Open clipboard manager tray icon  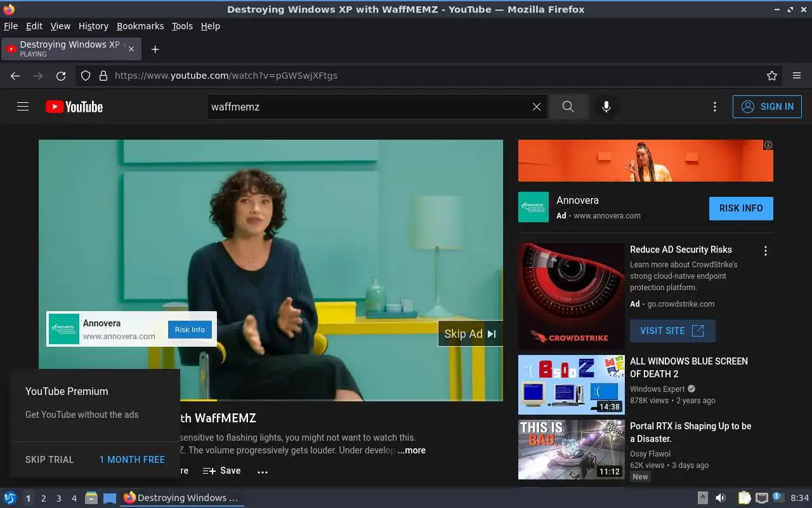click(x=744, y=498)
